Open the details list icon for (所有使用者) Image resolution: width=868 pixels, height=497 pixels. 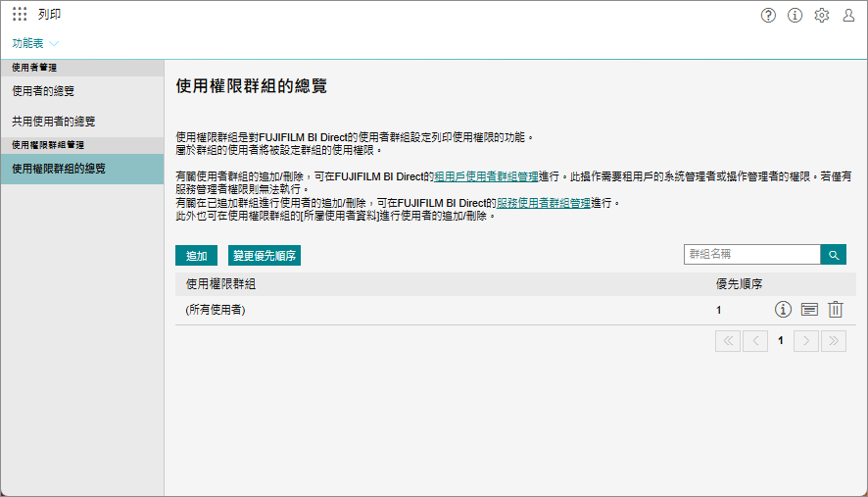point(809,310)
